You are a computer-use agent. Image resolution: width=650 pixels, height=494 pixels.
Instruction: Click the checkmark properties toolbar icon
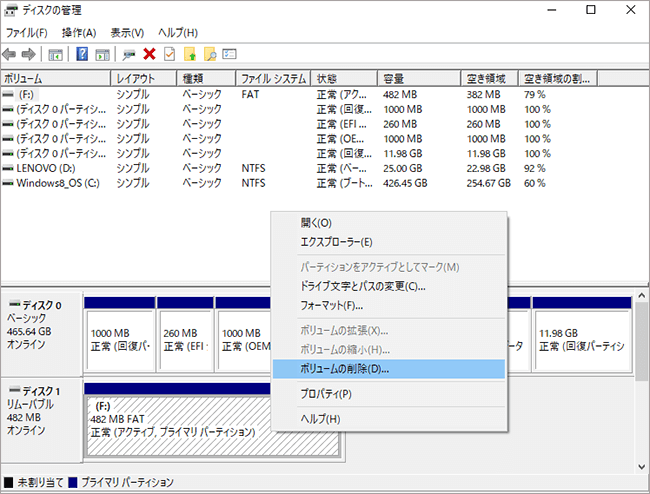(x=170, y=54)
